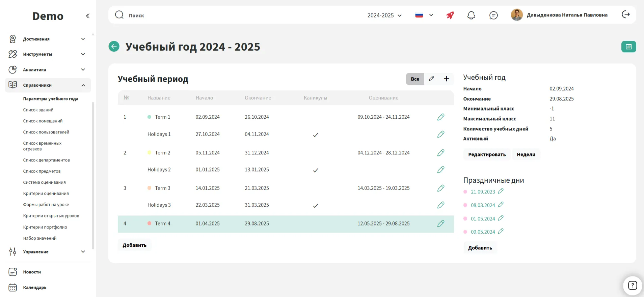Expand the 'Достижения' sidebar section
The image size is (644, 297).
coord(48,39)
